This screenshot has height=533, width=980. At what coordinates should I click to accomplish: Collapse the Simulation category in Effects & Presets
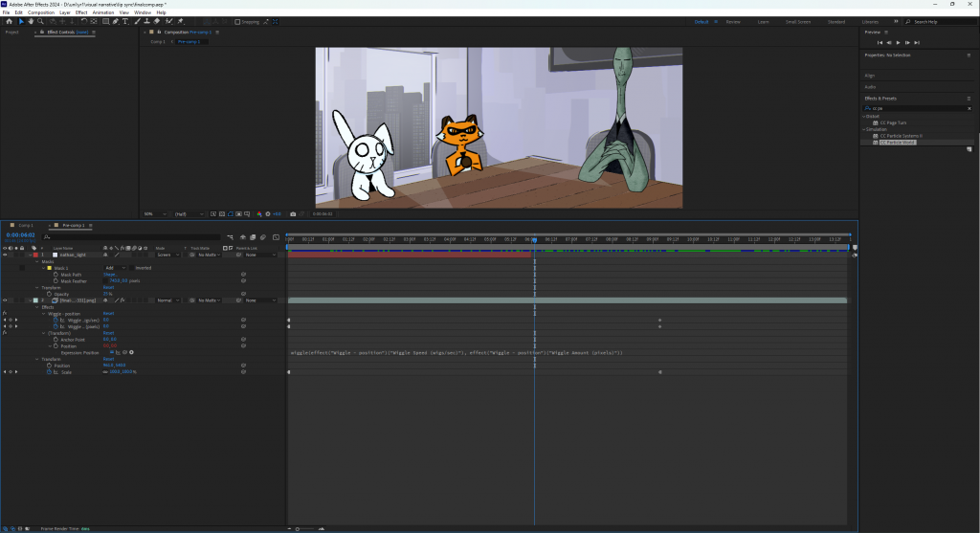pyautogui.click(x=864, y=129)
